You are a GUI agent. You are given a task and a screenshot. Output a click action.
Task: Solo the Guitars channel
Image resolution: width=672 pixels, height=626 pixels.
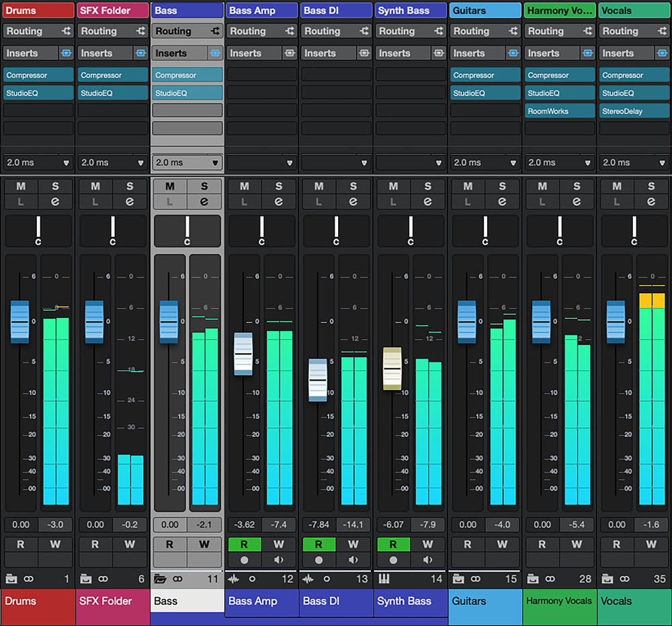pos(502,186)
